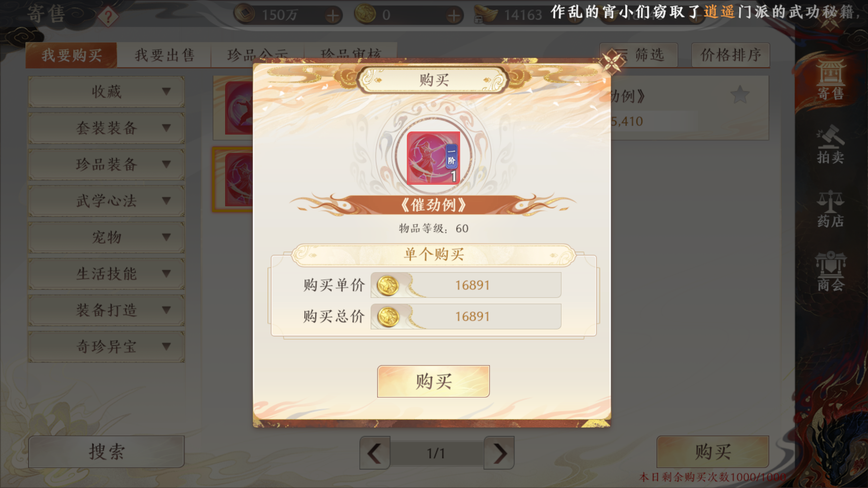Click the 搜索 search button
868x488 pixels.
coord(106,452)
